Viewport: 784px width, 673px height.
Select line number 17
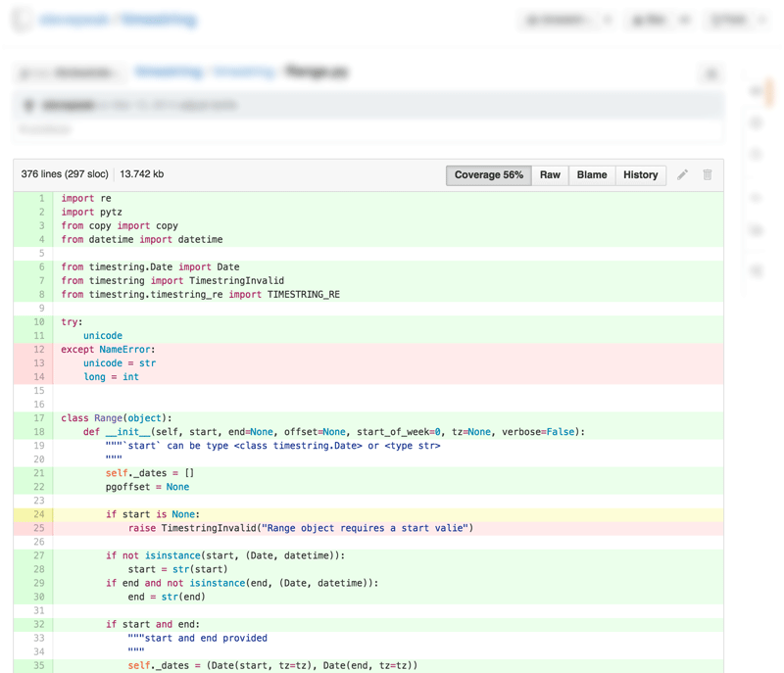[x=39, y=417]
